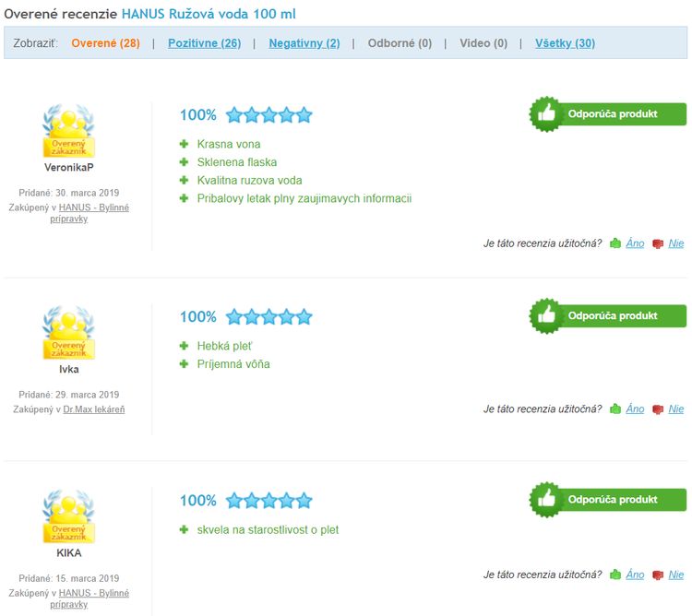Open the Overené (28) reviews filter
This screenshot has width=692, height=616.
click(105, 43)
